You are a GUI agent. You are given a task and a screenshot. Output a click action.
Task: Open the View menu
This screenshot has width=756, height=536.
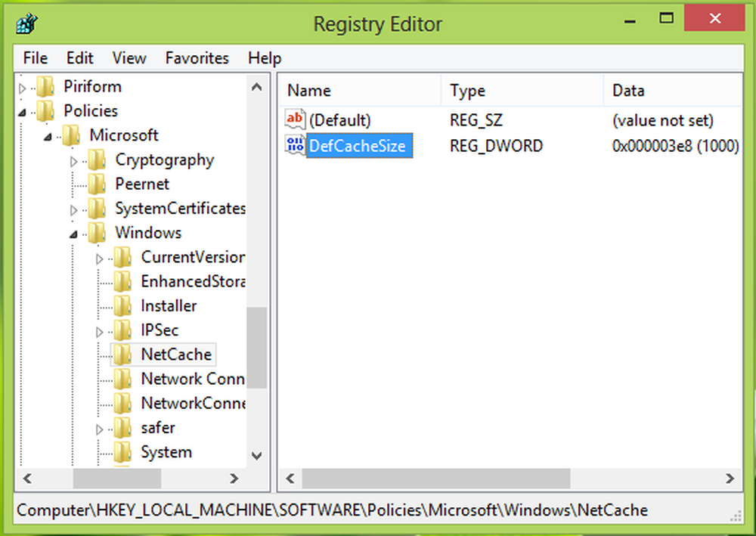click(129, 58)
